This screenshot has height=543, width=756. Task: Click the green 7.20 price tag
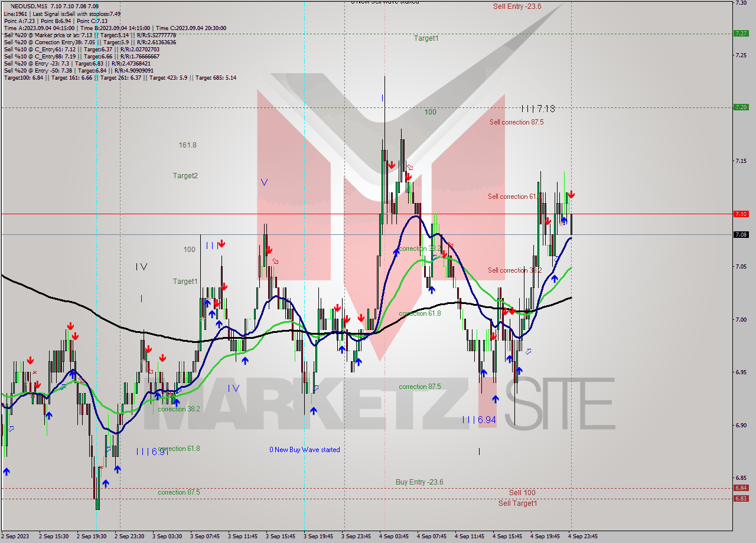(741, 107)
